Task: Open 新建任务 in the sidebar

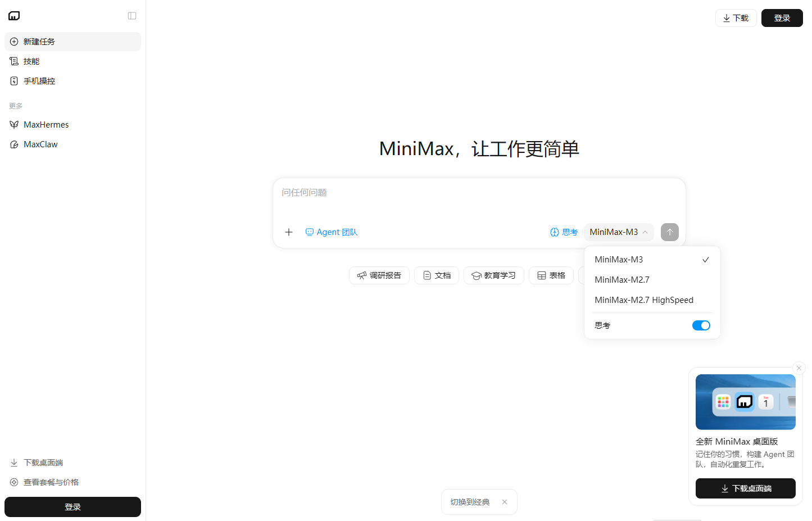Action: (x=72, y=42)
